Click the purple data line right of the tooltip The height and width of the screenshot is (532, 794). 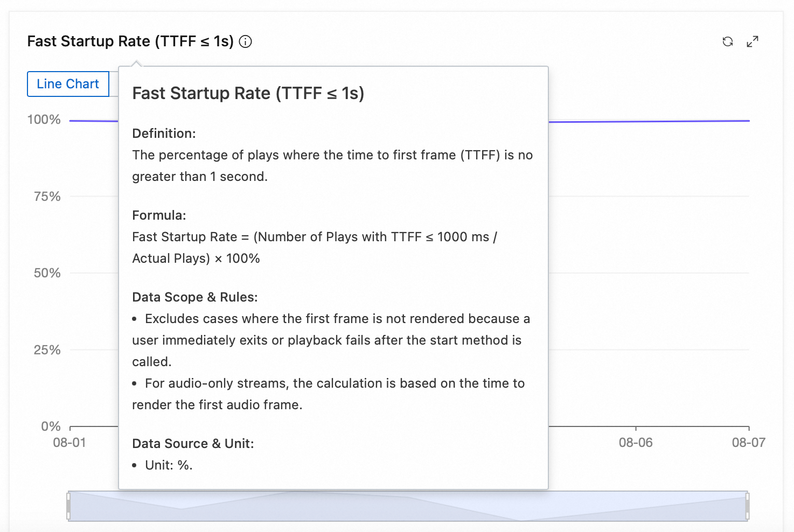point(646,121)
